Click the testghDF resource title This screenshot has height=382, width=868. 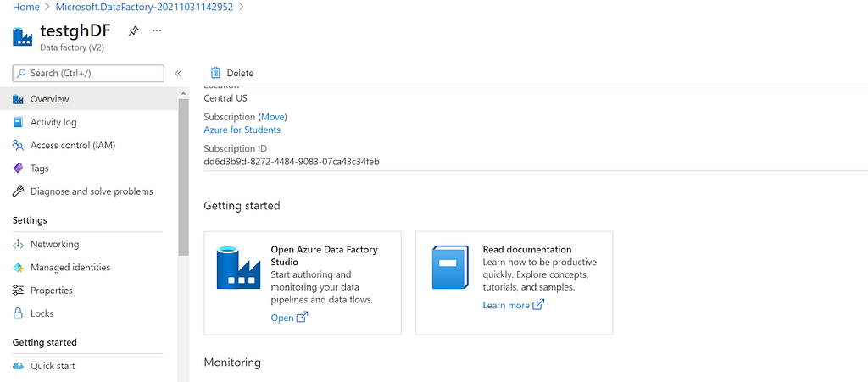75,31
